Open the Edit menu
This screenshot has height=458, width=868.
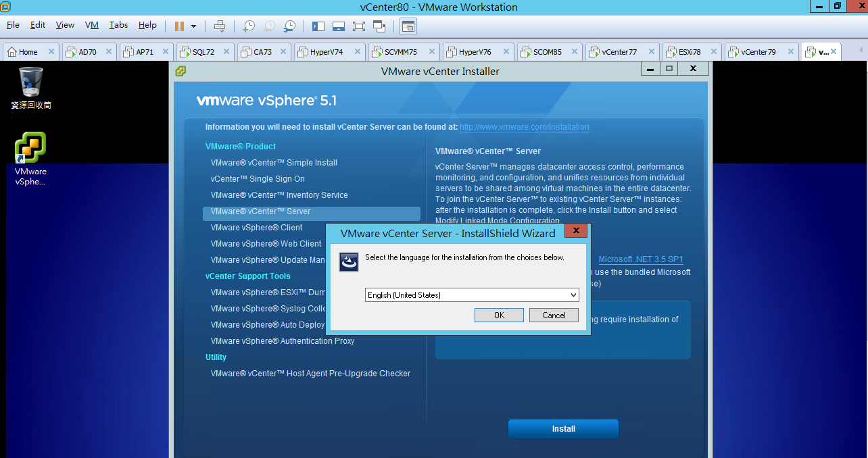coord(38,25)
